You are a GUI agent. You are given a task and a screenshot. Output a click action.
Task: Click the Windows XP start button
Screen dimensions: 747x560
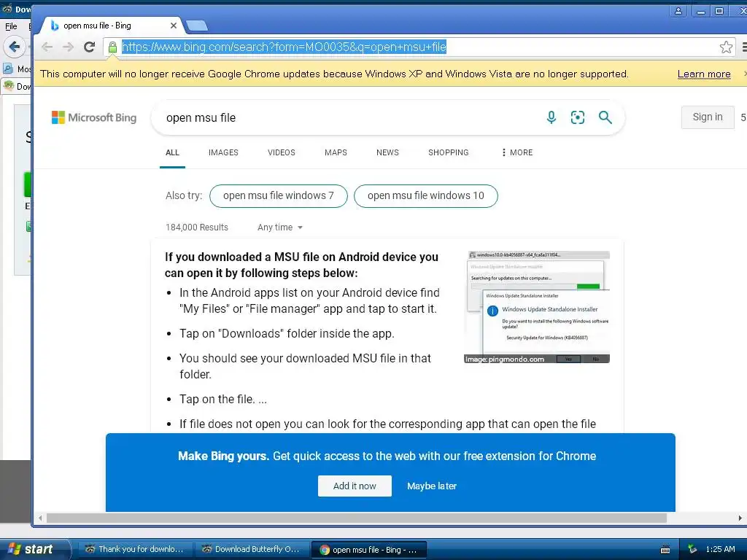coord(34,549)
